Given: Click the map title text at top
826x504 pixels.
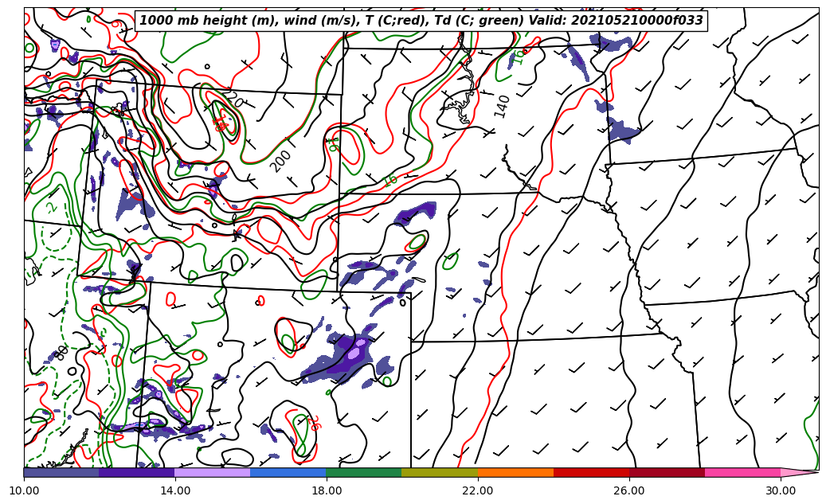Looking at the screenshot, I should pos(421,21).
